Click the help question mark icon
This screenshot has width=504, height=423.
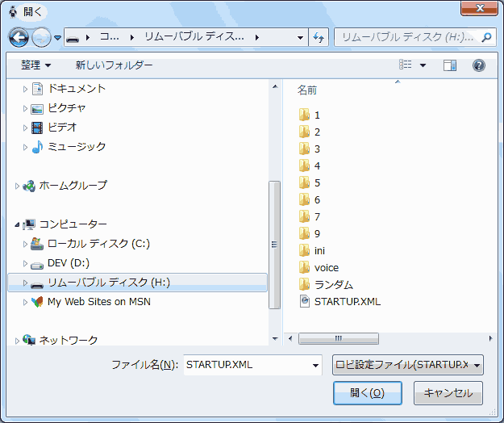click(479, 65)
